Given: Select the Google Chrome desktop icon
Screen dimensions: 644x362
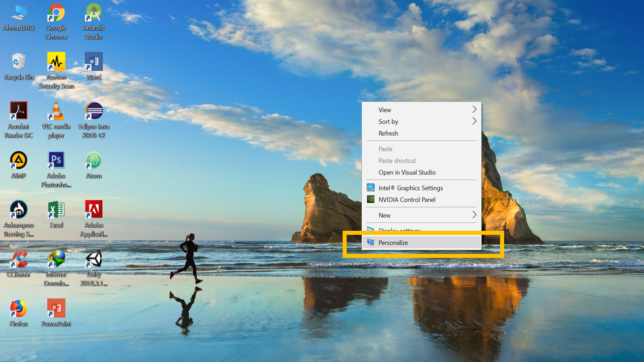Looking at the screenshot, I should click(x=56, y=13).
